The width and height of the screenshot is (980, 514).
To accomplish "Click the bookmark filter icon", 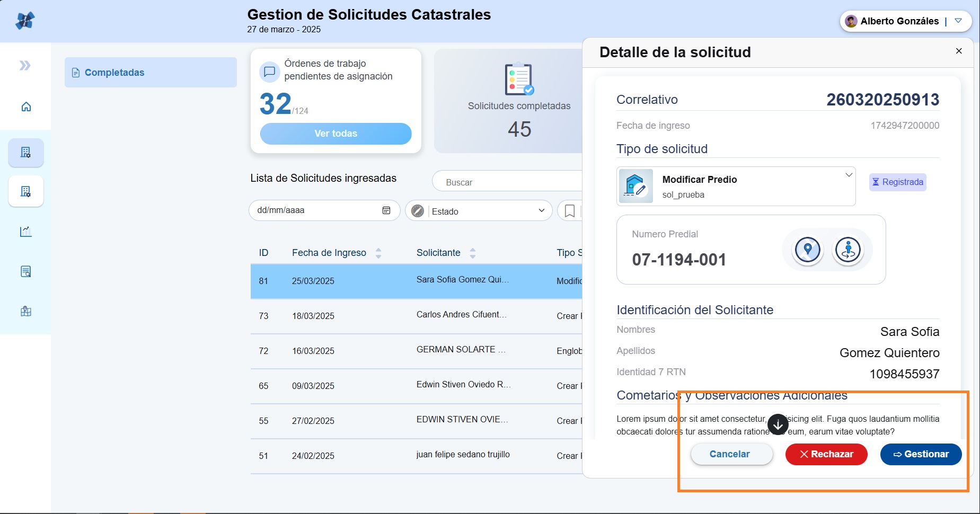I will [x=570, y=211].
